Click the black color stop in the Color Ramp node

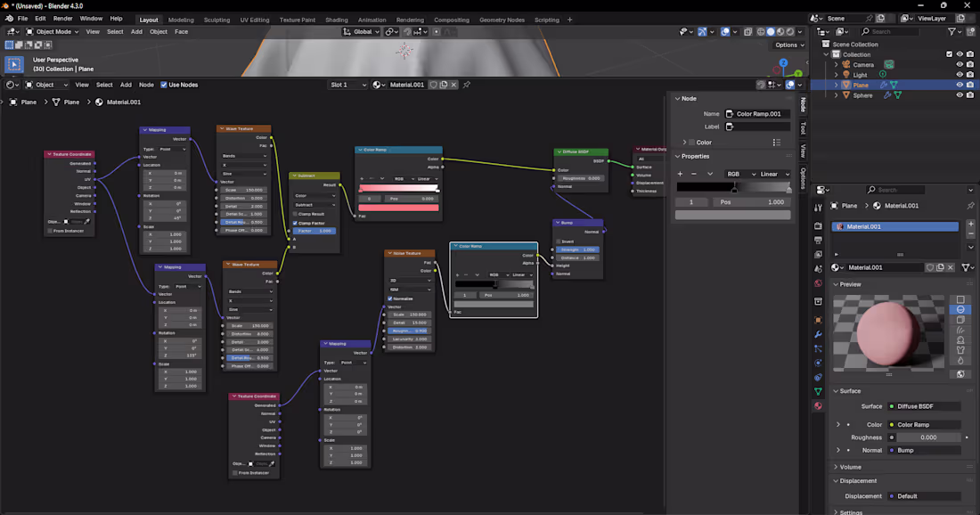pos(495,285)
